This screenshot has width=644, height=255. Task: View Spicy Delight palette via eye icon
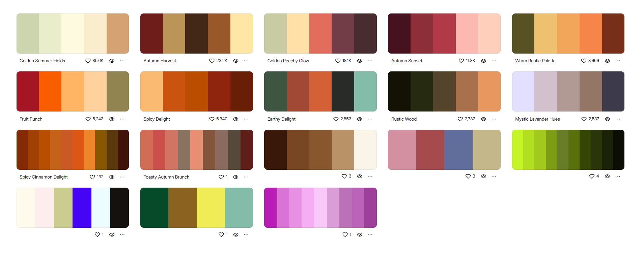click(x=236, y=119)
